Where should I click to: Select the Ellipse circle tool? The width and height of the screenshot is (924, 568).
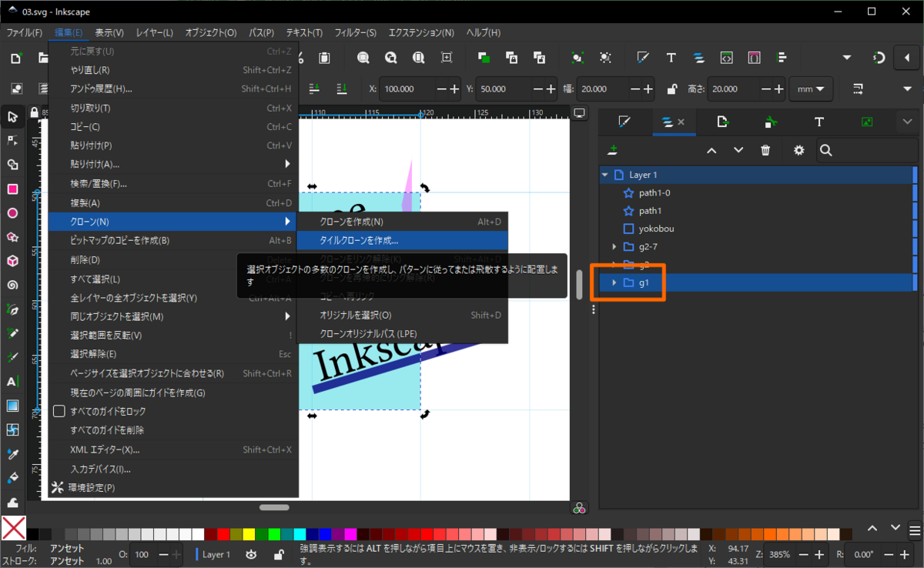click(12, 213)
